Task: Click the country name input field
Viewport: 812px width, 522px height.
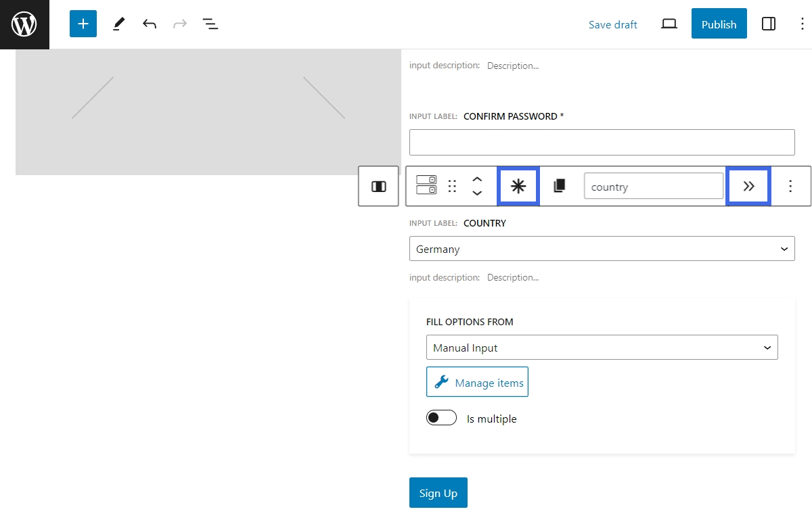Action: pyautogui.click(x=653, y=186)
